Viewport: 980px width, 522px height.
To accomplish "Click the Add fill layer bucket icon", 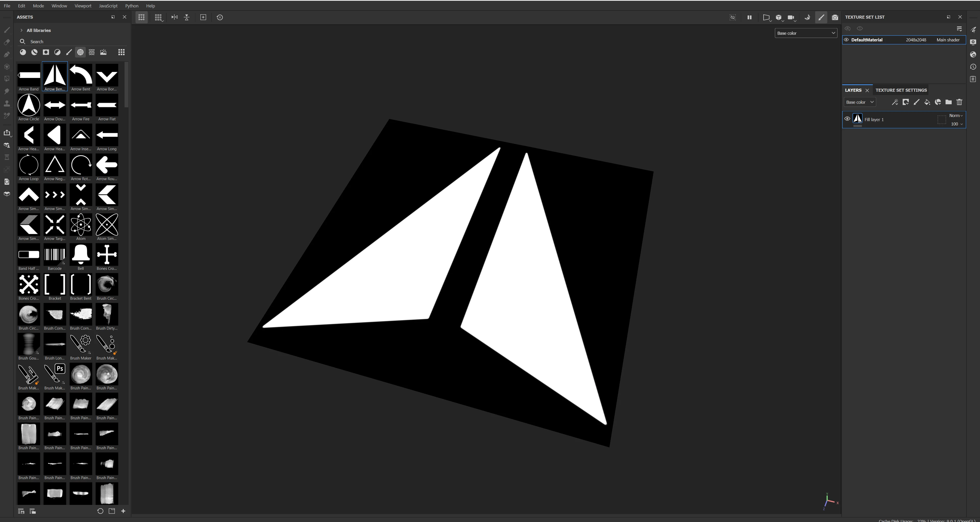I will click(x=927, y=102).
